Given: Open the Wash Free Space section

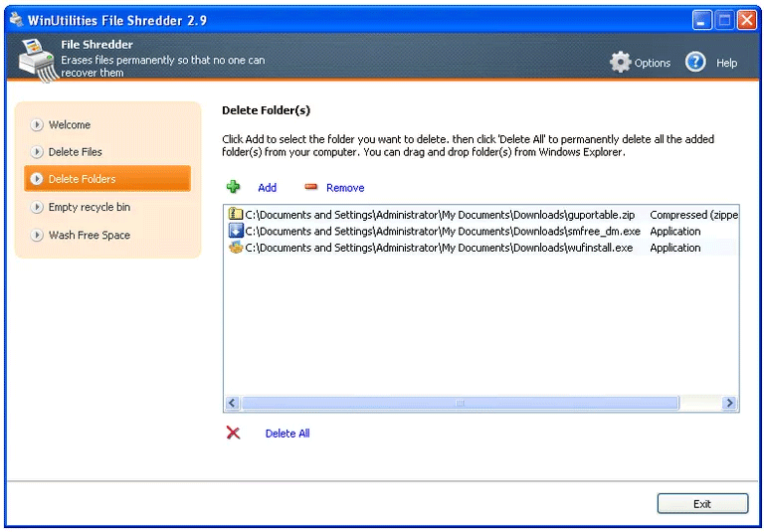Looking at the screenshot, I should tap(90, 235).
